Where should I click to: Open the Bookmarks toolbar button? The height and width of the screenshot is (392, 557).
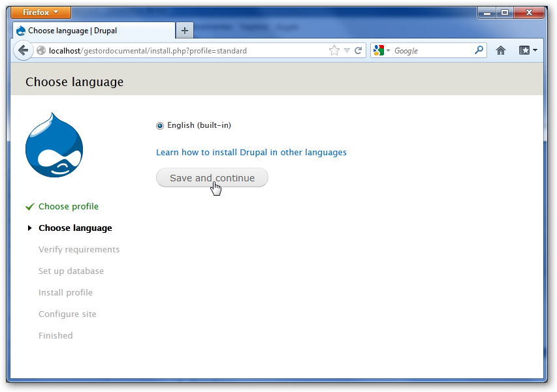(x=528, y=50)
